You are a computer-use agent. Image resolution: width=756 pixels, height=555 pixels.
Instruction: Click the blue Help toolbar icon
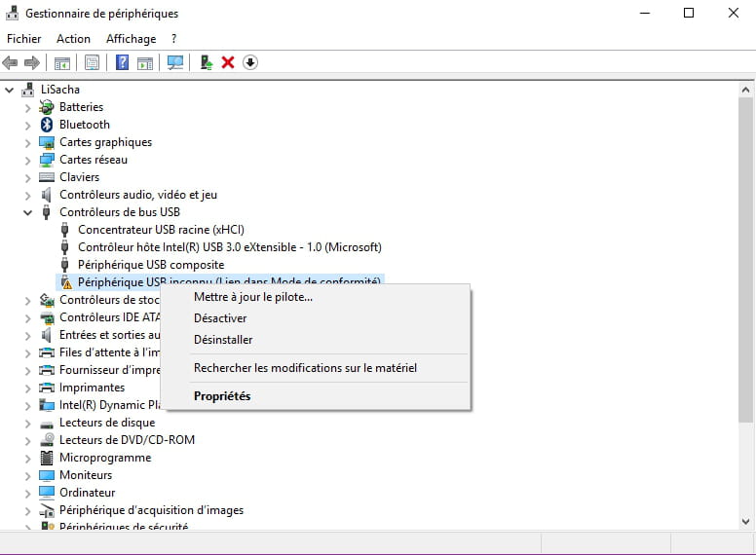122,62
